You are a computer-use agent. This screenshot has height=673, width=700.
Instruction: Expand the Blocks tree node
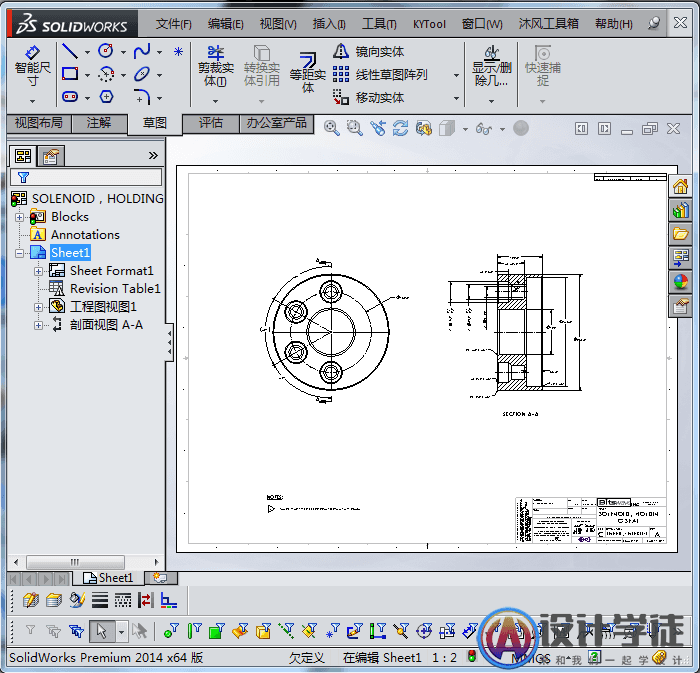(19, 217)
